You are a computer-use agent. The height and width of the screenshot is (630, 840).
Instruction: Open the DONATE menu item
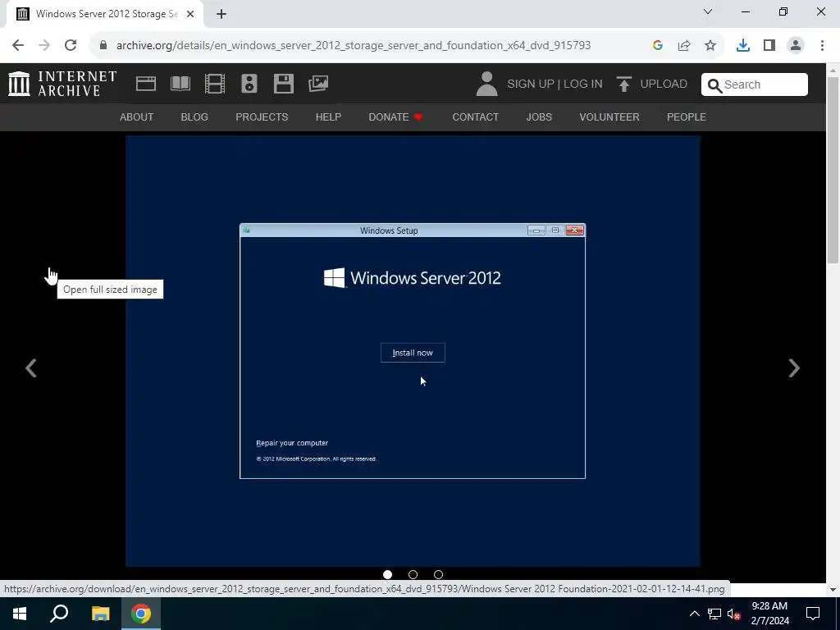click(396, 116)
